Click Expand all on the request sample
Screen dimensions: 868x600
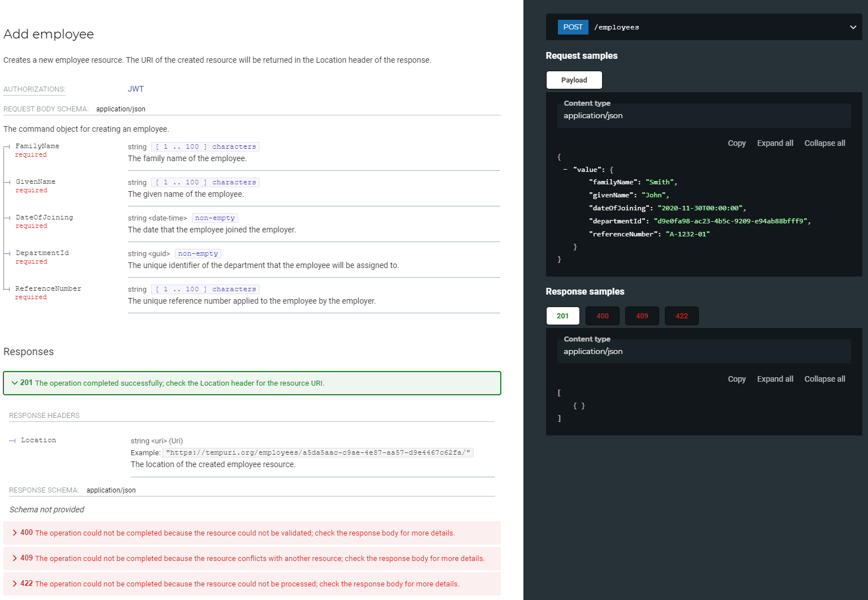click(775, 143)
